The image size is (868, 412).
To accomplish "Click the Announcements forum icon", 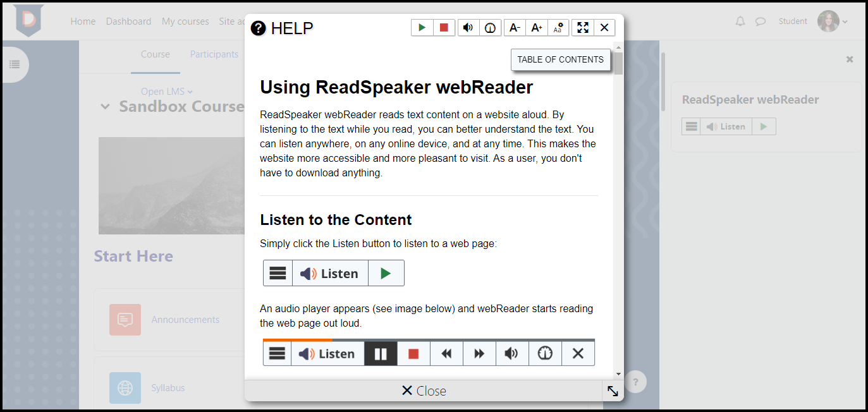I will tap(125, 320).
